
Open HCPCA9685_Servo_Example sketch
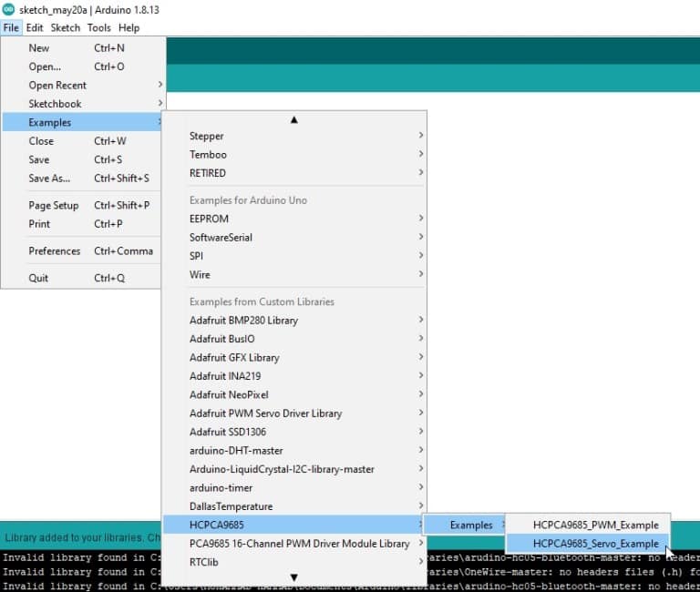pyautogui.click(x=595, y=544)
